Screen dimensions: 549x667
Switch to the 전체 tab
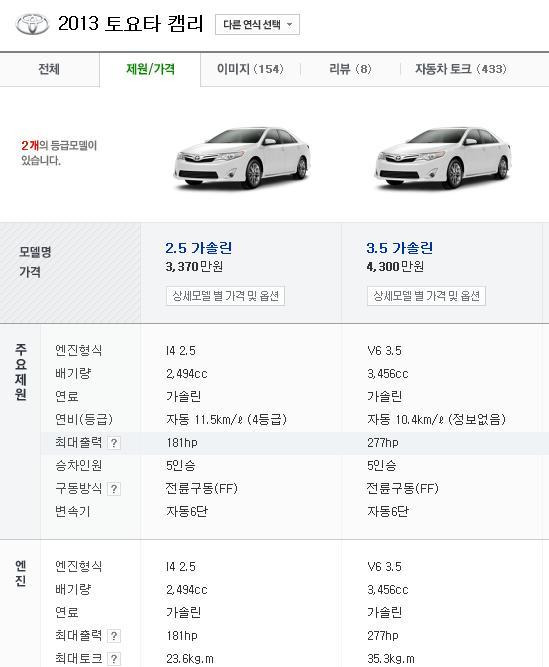49,69
